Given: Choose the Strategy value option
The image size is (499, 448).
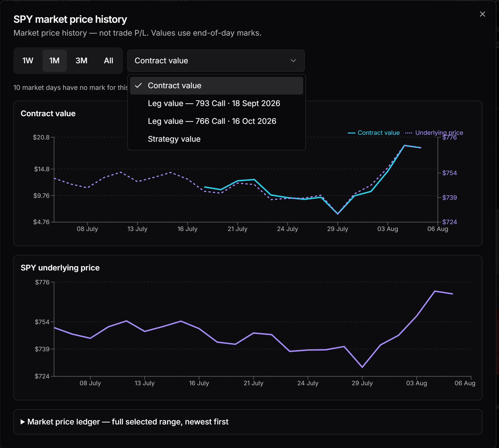Looking at the screenshot, I should (x=216, y=139).
